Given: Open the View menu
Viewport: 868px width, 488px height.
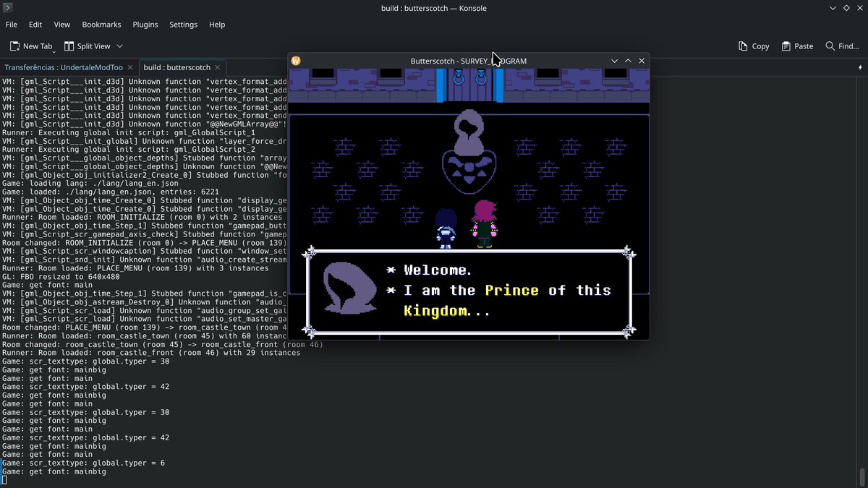Looking at the screenshot, I should 62,24.
